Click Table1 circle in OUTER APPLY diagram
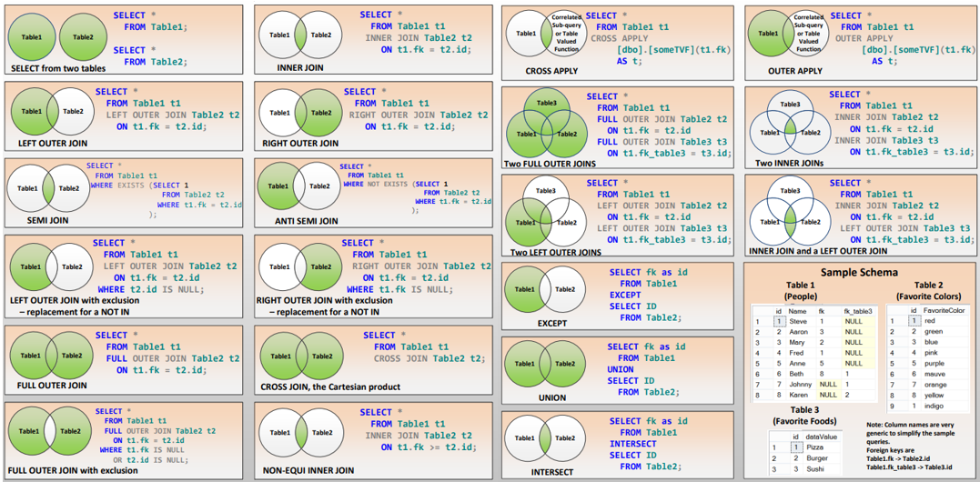Viewport: 980px width, 482px height. pos(770,34)
